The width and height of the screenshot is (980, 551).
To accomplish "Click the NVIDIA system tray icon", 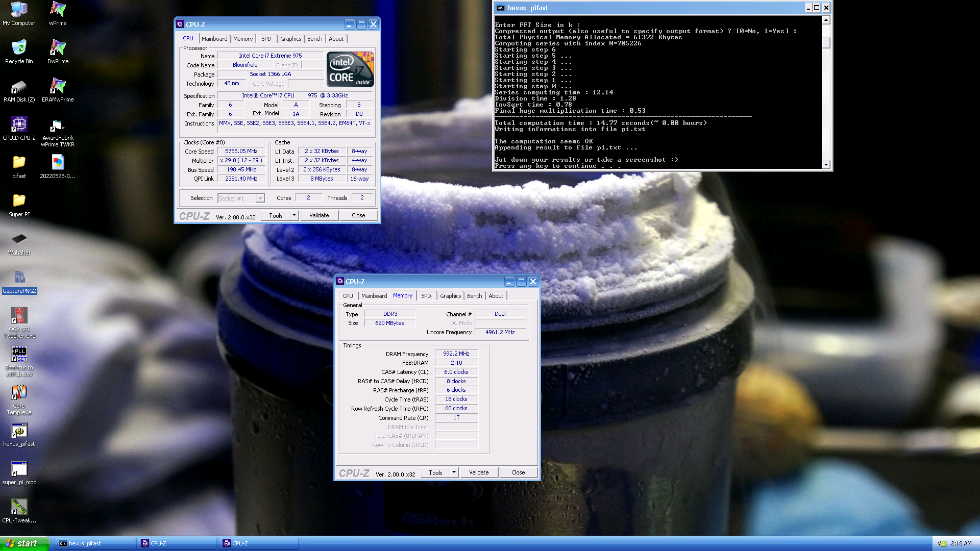I will (x=942, y=543).
